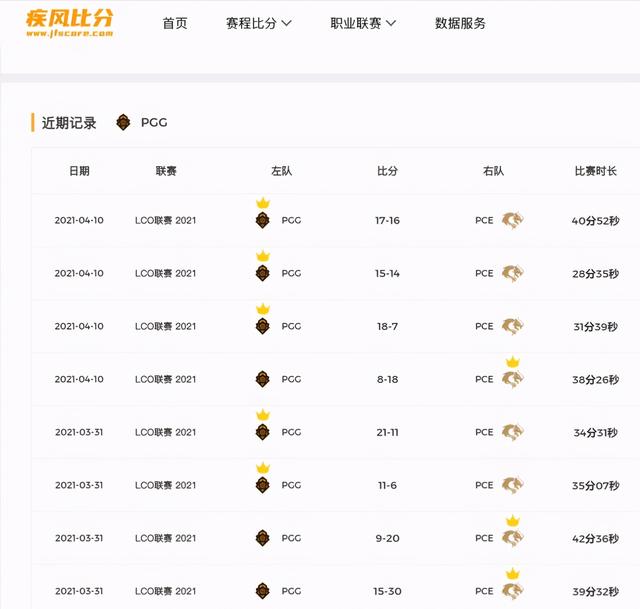
Task: Click PGG logo in the 18-7 row
Action: (x=262, y=326)
